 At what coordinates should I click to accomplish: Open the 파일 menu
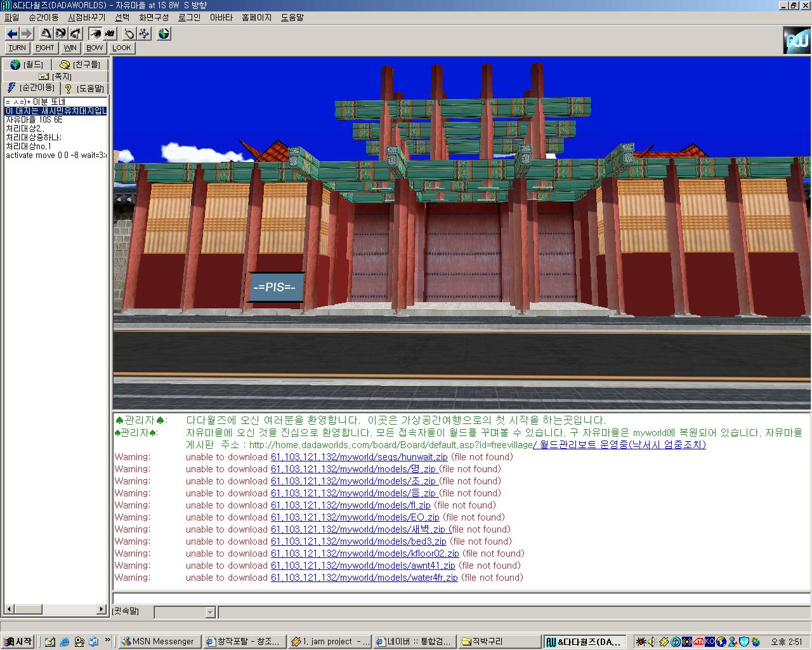click(x=11, y=18)
